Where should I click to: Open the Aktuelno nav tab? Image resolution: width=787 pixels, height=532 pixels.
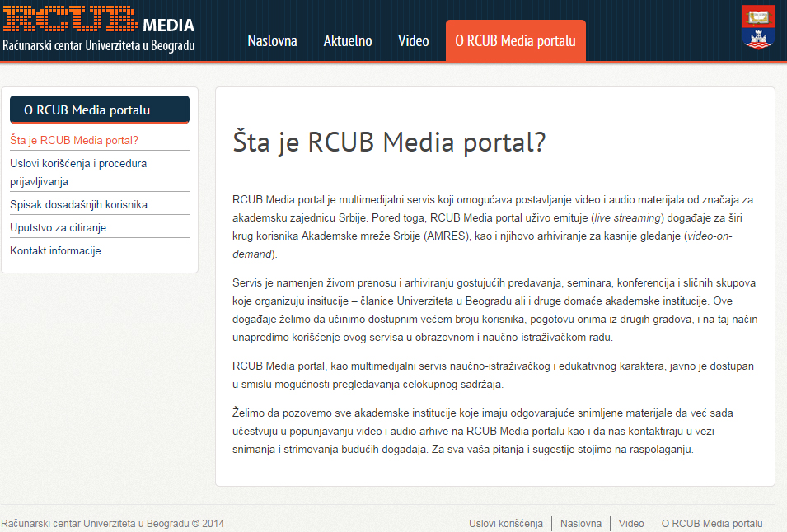(x=348, y=40)
